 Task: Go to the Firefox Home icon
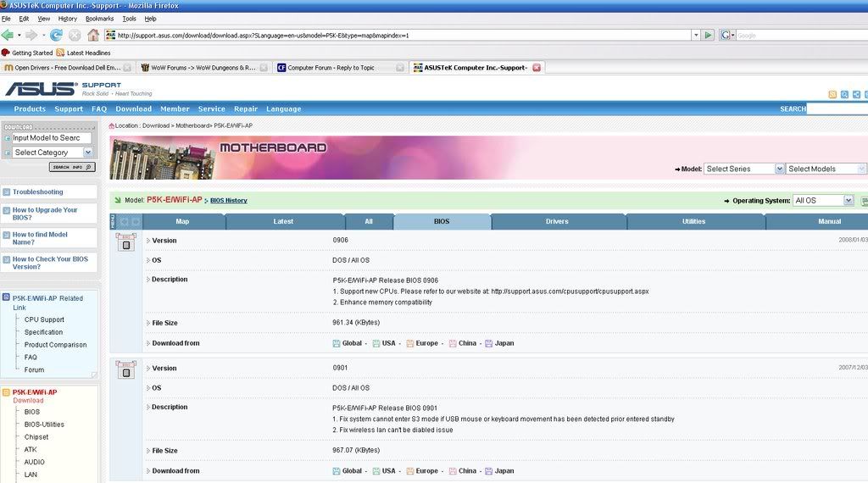point(93,36)
